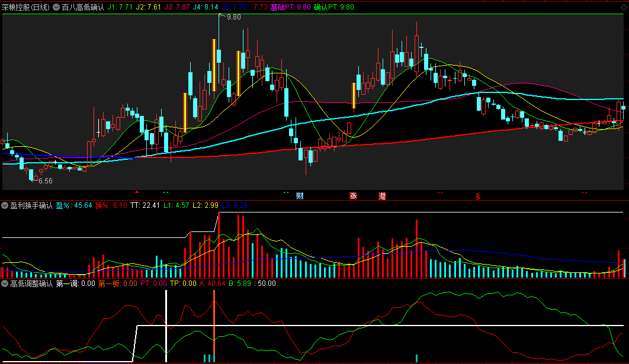Viewport: 629px width, 364px height.
Task: Click the J2: 7.61 value label
Action: (x=148, y=7)
